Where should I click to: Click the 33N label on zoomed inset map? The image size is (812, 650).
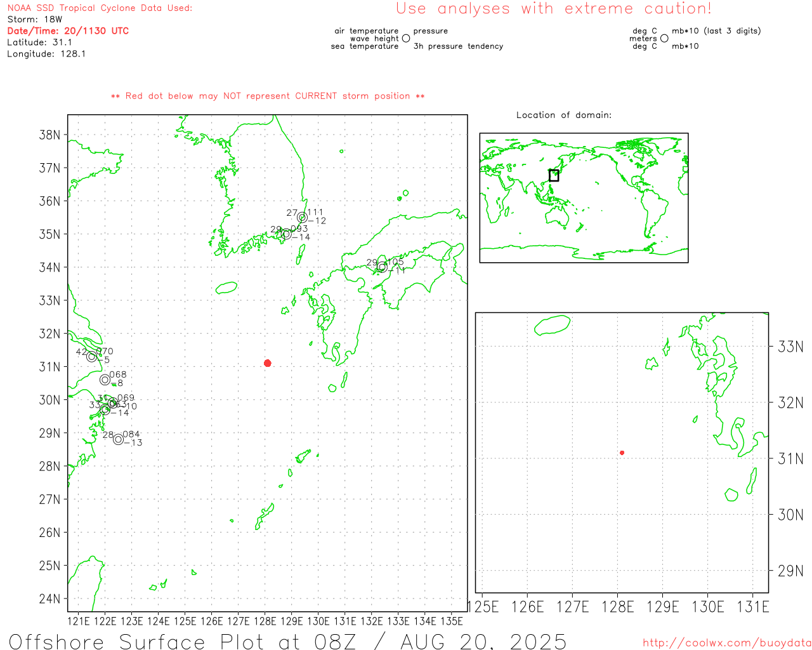pyautogui.click(x=790, y=347)
